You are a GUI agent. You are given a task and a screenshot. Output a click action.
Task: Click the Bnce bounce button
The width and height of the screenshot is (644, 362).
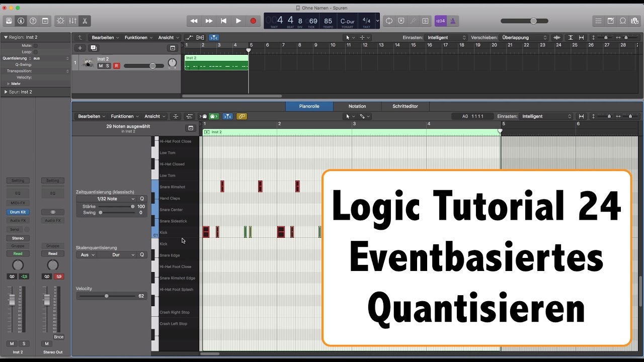tap(59, 337)
